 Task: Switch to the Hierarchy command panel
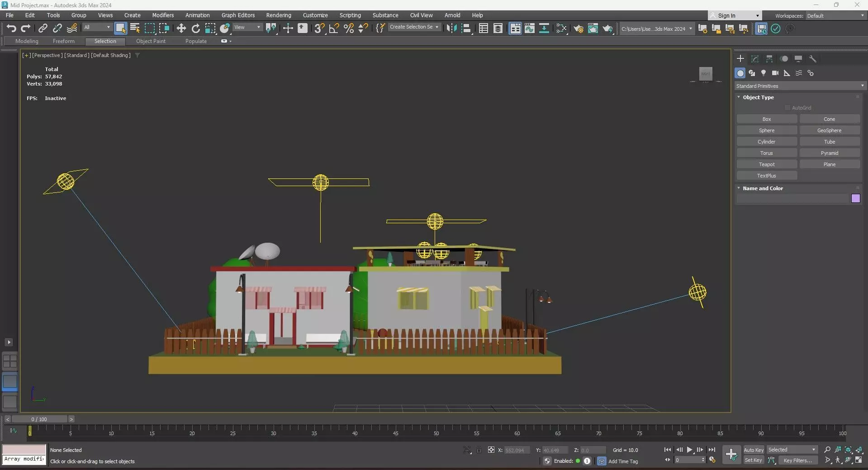pyautogui.click(x=769, y=59)
